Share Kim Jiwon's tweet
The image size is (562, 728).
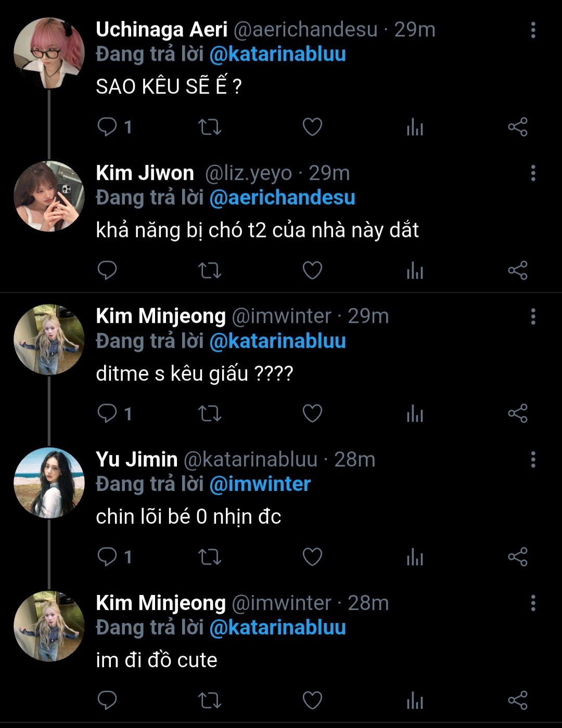coord(517,270)
